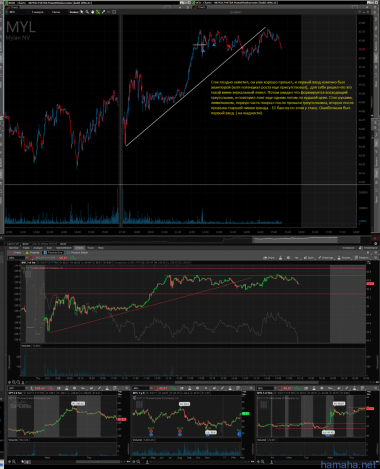Switch to the Monitor tab in thinkorswim
The height and width of the screenshot is (469, 380).
point(14,248)
